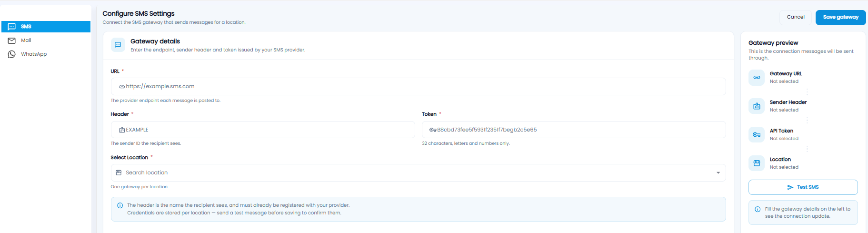Click the Gateway details message icon
The height and width of the screenshot is (233, 868).
(118, 45)
